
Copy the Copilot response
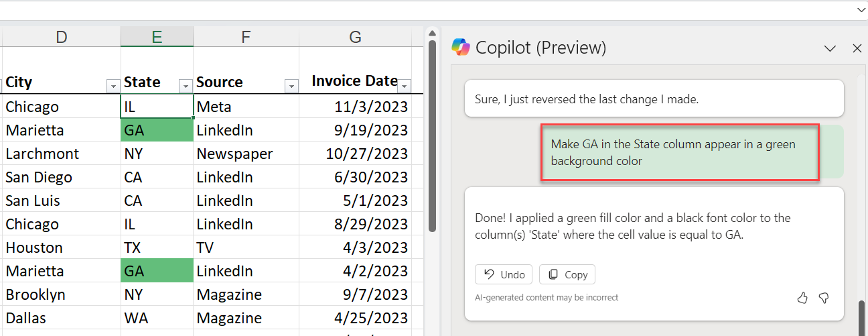(x=567, y=274)
